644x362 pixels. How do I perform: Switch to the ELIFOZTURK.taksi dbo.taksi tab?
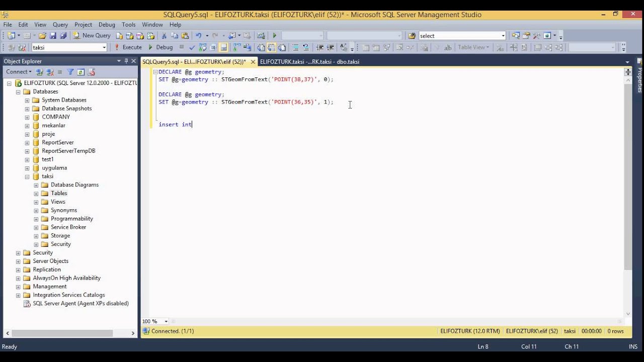click(x=309, y=61)
